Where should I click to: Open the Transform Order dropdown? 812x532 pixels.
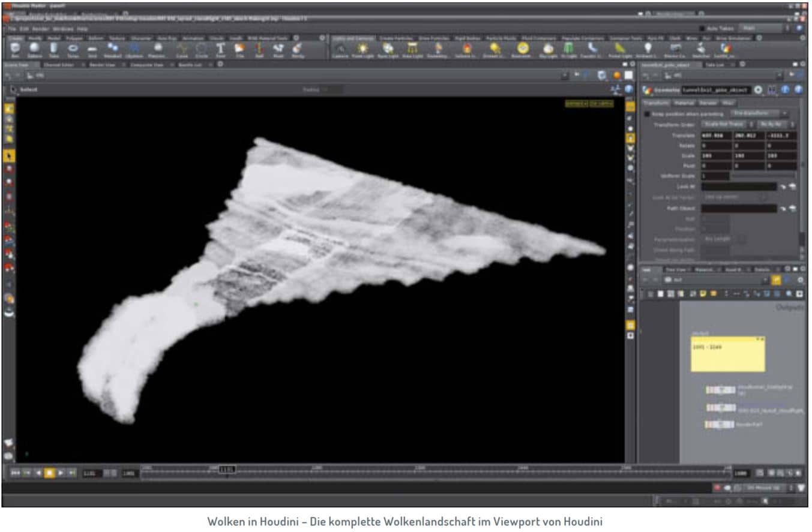723,125
